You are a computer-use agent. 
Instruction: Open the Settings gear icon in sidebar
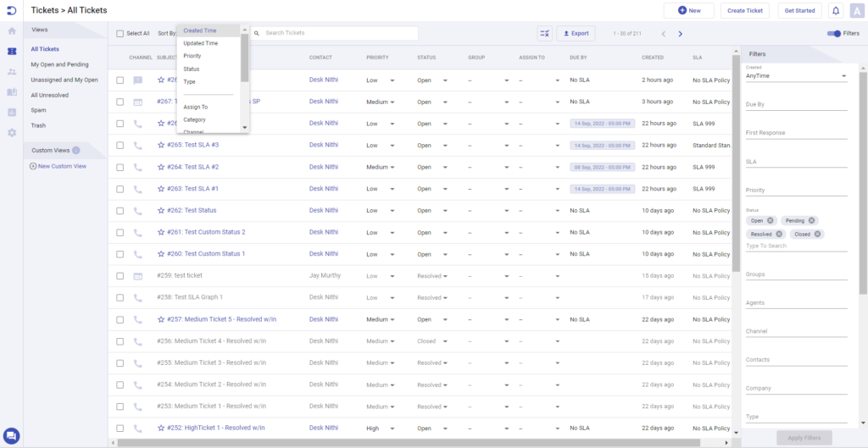pyautogui.click(x=12, y=133)
